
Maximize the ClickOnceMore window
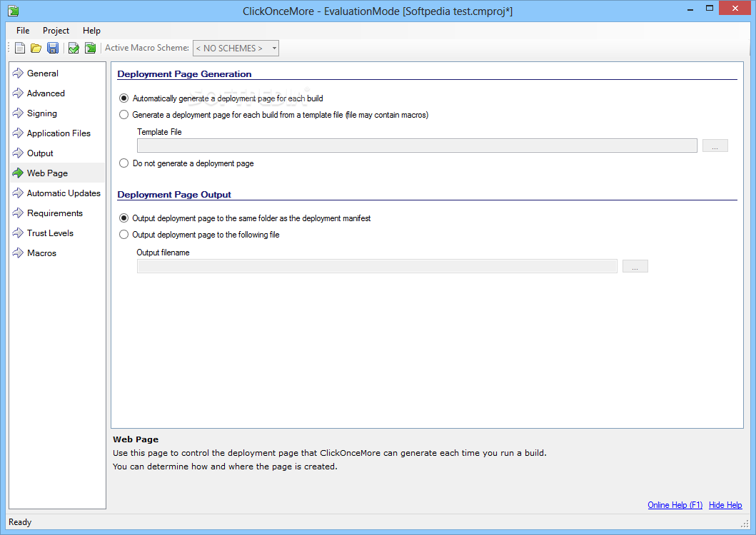[x=709, y=8]
